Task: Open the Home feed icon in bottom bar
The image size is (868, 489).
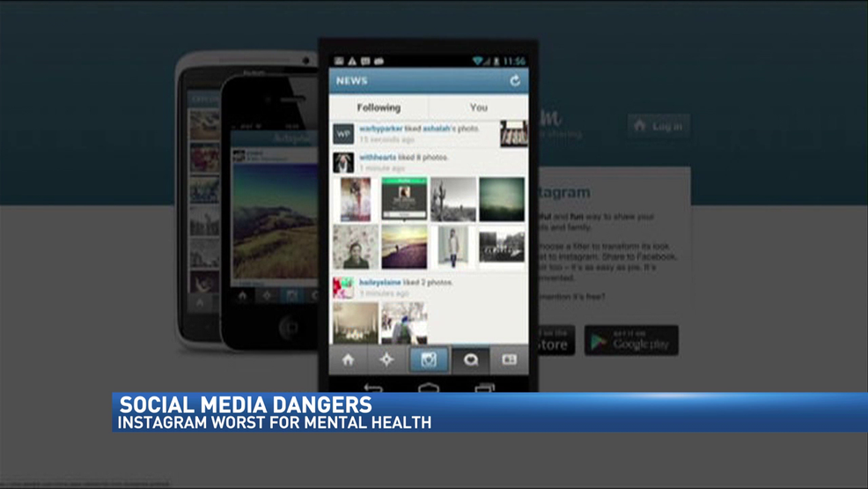Action: coord(349,360)
